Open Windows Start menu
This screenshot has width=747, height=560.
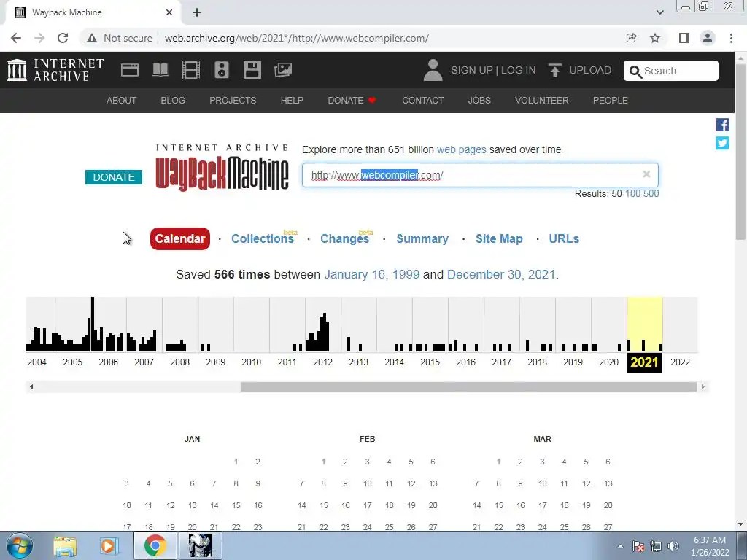point(19,545)
